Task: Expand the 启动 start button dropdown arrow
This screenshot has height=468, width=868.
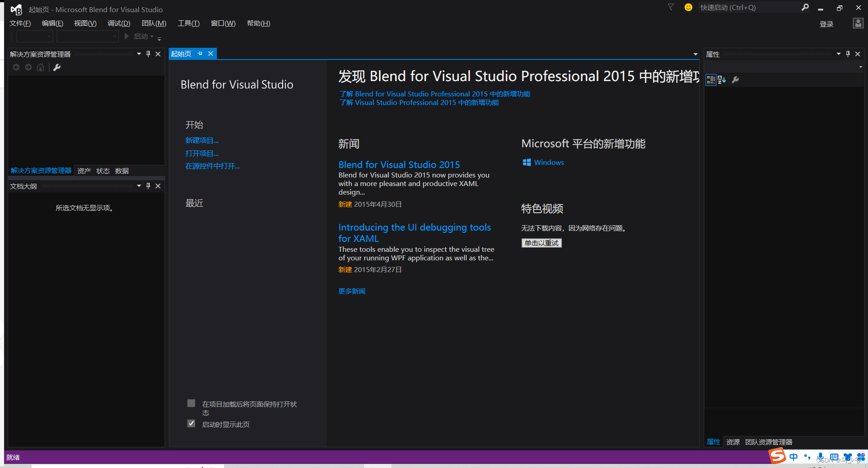Action: pos(152,36)
